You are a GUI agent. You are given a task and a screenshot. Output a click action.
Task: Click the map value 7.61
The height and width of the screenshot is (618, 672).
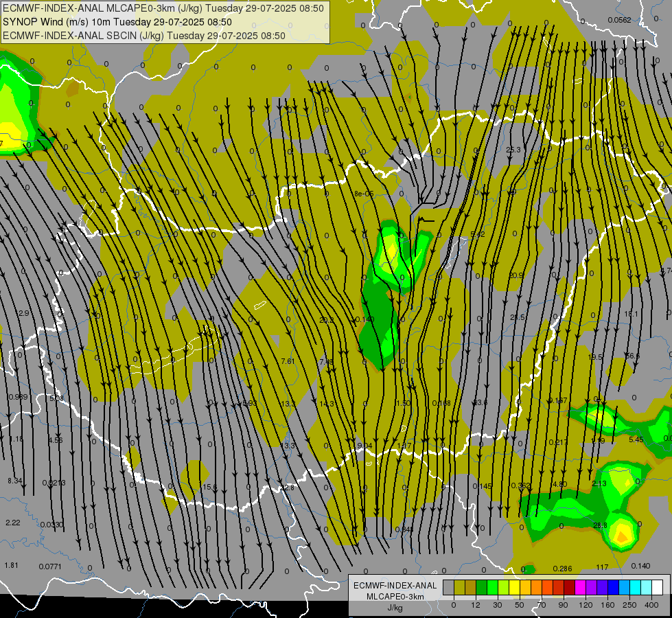click(288, 361)
